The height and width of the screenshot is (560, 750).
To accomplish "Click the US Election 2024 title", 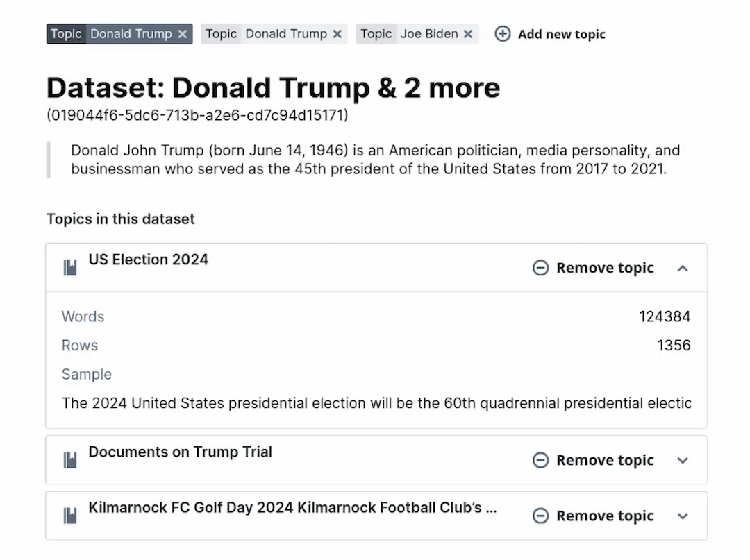I will [148, 260].
